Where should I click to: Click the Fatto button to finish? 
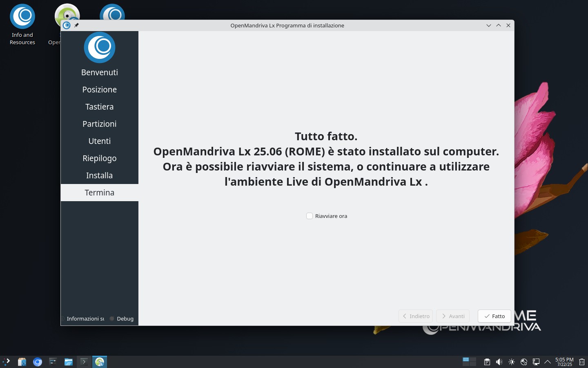[x=494, y=316]
